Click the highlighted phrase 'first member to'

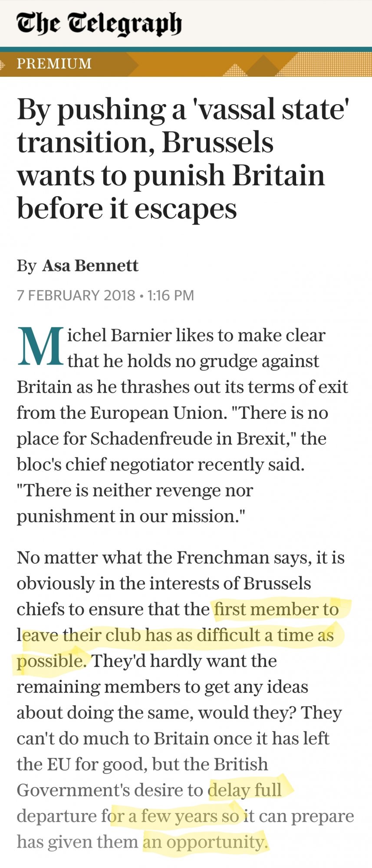[x=277, y=609]
